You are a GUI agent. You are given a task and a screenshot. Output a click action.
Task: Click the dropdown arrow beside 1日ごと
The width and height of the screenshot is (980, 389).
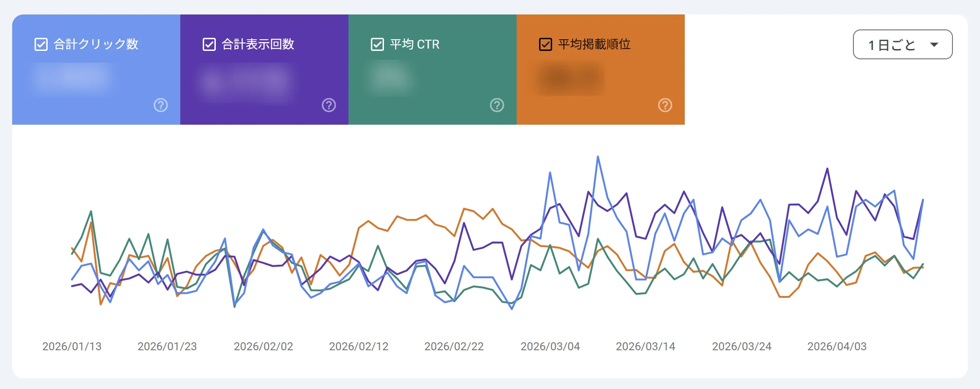pos(934,44)
